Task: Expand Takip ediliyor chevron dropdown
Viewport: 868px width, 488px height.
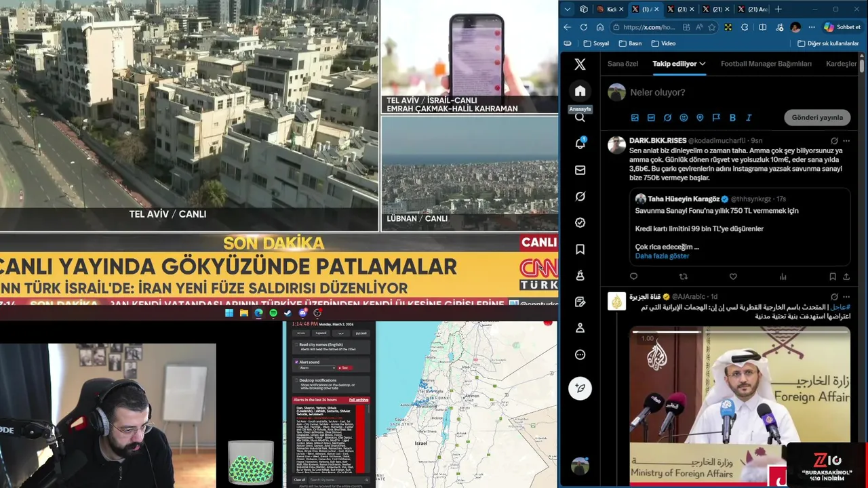Action: coord(703,64)
